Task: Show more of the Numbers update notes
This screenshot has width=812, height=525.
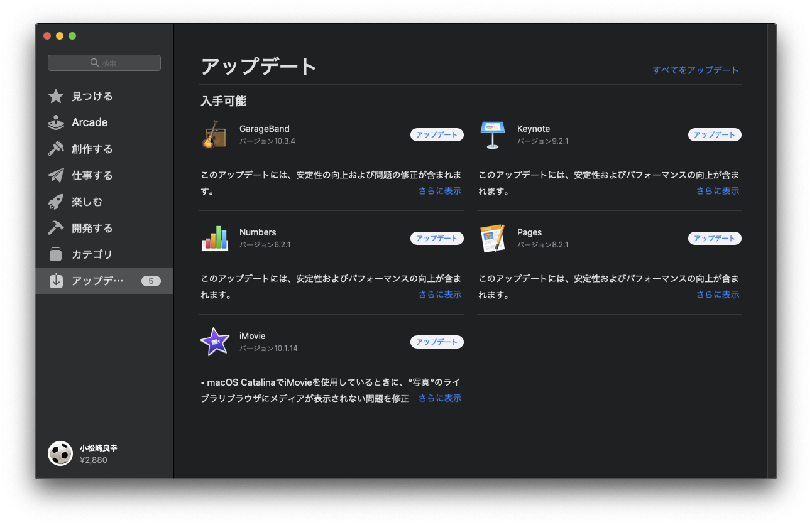Action: click(x=440, y=295)
